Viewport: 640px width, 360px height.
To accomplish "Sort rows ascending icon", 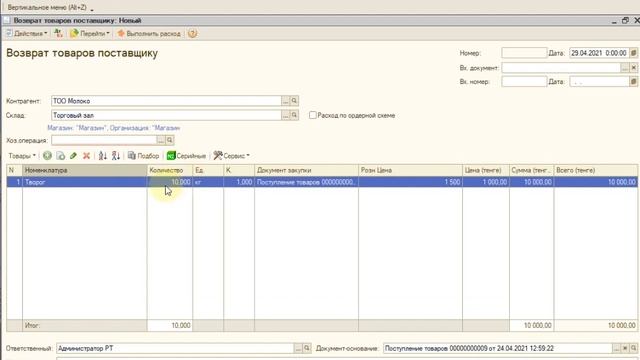I will [x=102, y=156].
